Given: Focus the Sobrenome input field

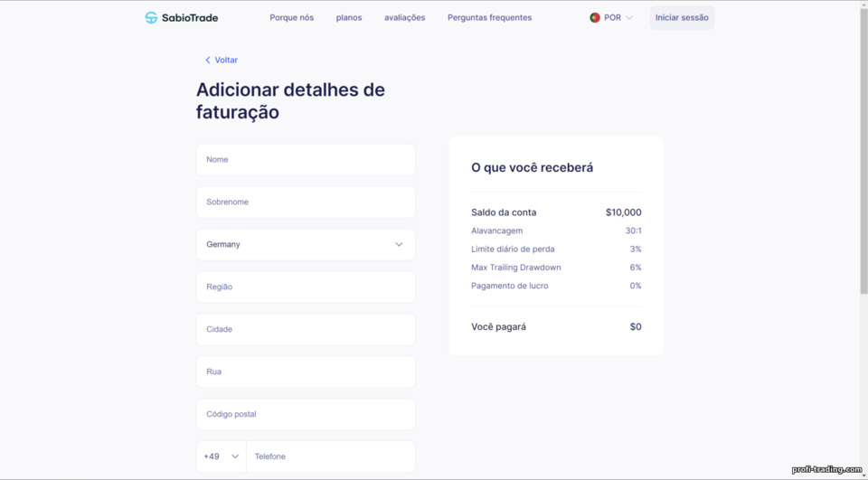Looking at the screenshot, I should [306, 202].
